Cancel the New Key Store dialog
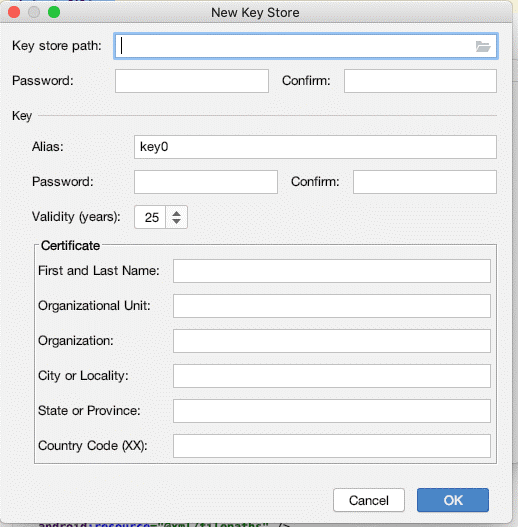 [369, 500]
